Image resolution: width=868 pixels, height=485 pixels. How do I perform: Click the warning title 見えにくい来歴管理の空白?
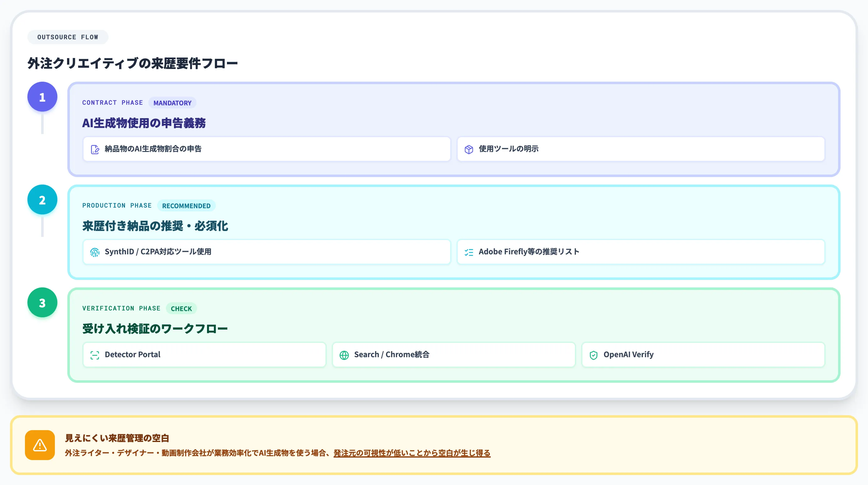tap(117, 438)
